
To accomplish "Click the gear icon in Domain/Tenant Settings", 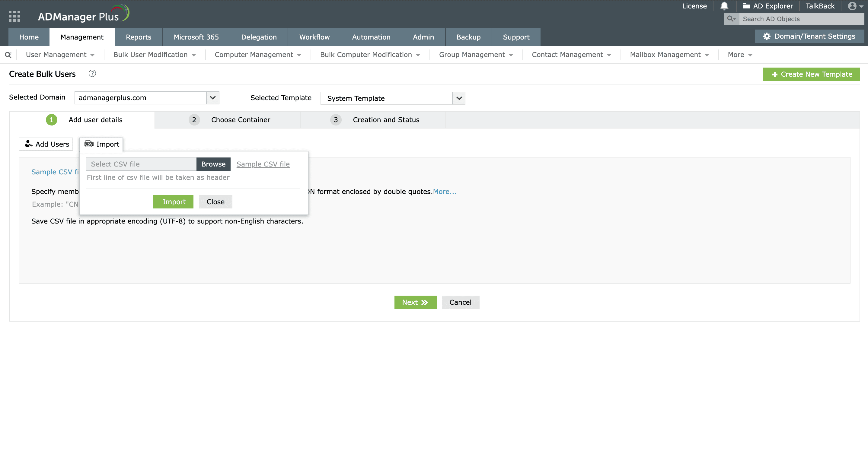I will point(767,36).
